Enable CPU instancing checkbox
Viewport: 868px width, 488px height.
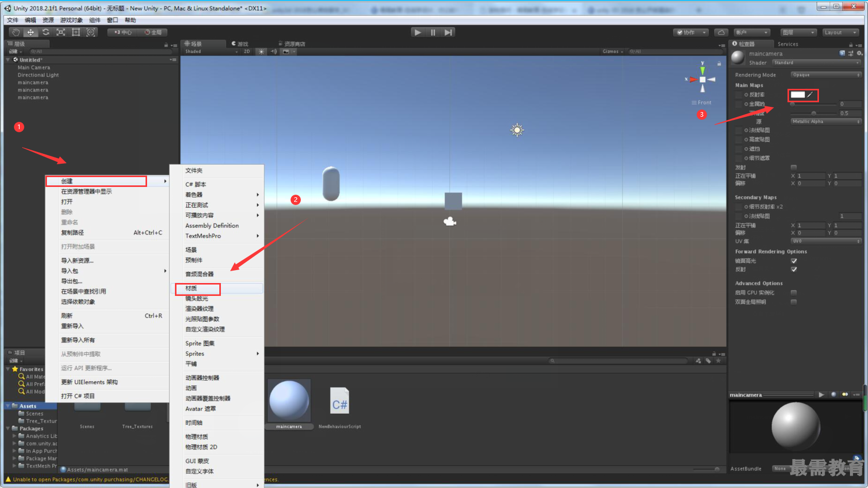[x=794, y=292]
